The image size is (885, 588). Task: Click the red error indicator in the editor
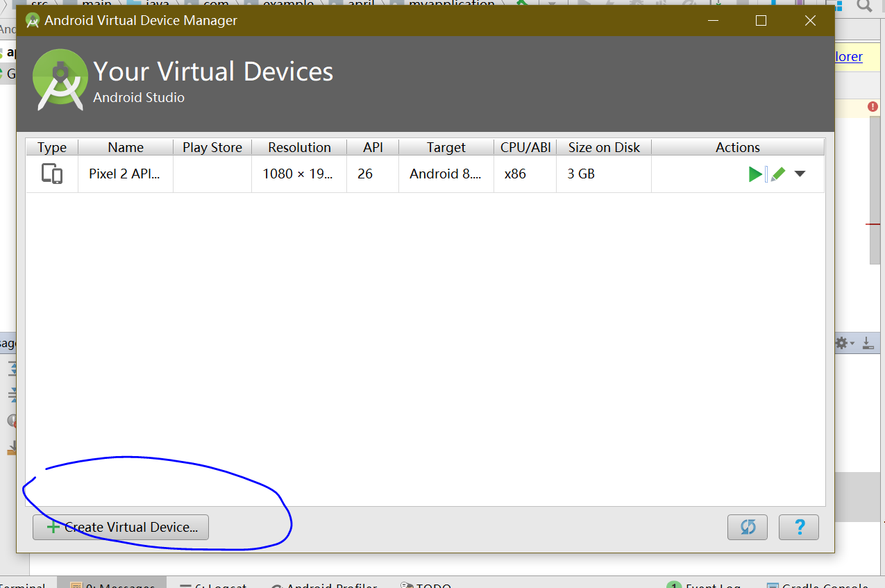[873, 107]
